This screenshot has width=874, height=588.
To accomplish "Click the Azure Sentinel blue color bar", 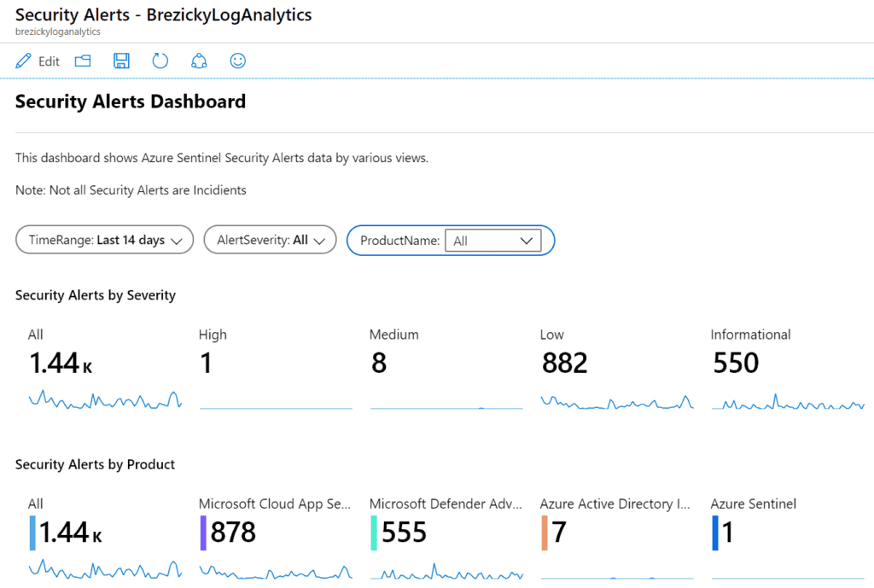I will [x=715, y=533].
